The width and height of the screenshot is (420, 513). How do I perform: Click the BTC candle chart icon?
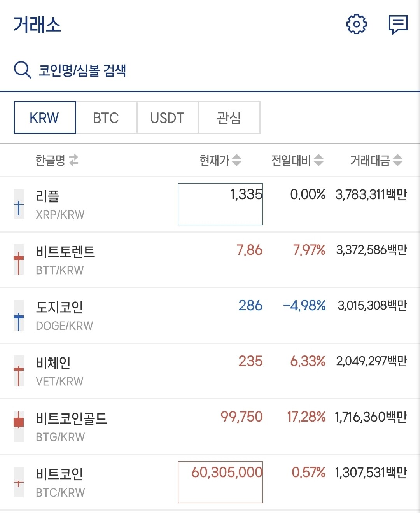18,482
